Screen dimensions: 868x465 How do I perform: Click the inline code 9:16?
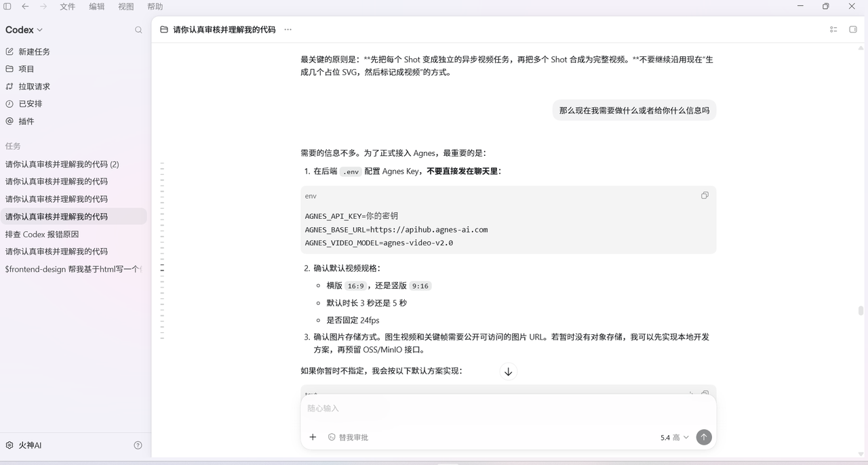pyautogui.click(x=420, y=286)
